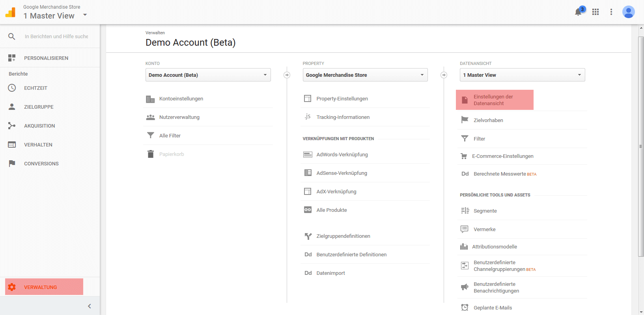Click the Tracking-Informationen .js icon
This screenshot has width=644, height=315.
coord(308,117)
